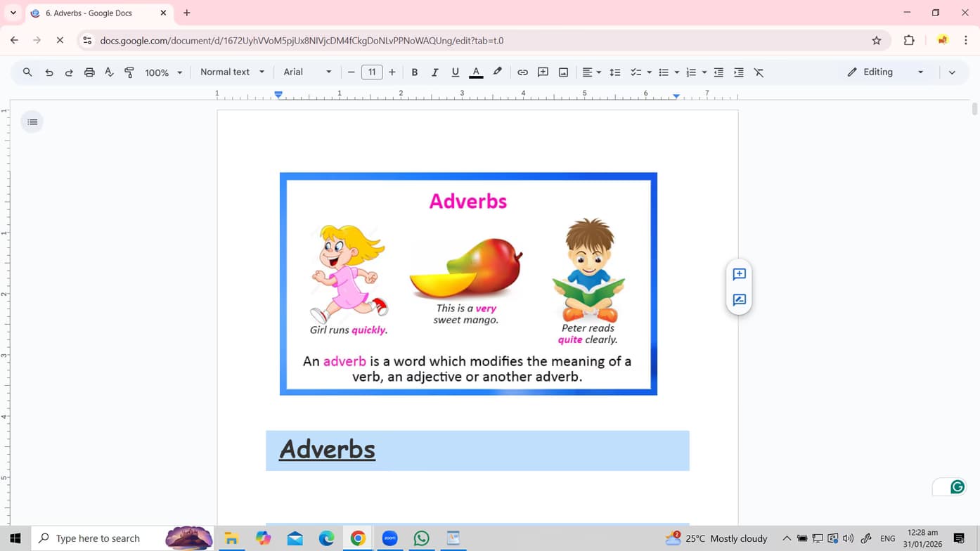Apply a checklist to the text
The width and height of the screenshot is (980, 551).
pyautogui.click(x=636, y=72)
